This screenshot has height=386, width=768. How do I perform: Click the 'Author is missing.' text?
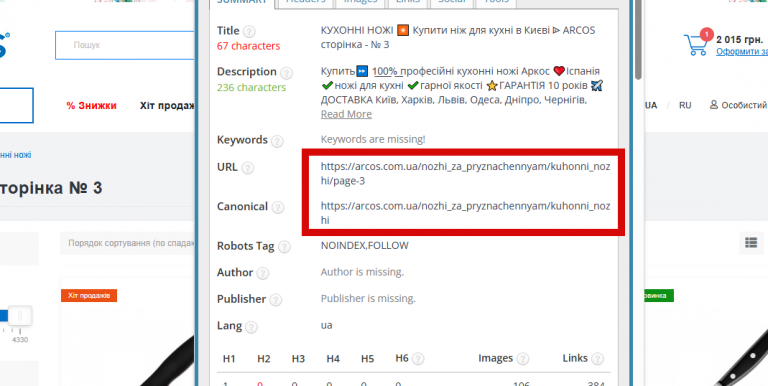pyautogui.click(x=362, y=272)
